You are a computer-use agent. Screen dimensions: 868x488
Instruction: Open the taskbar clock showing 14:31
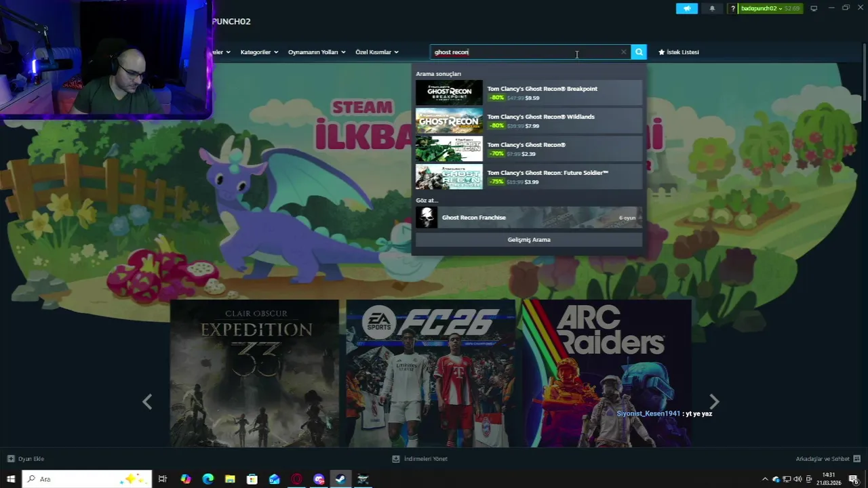(x=829, y=479)
